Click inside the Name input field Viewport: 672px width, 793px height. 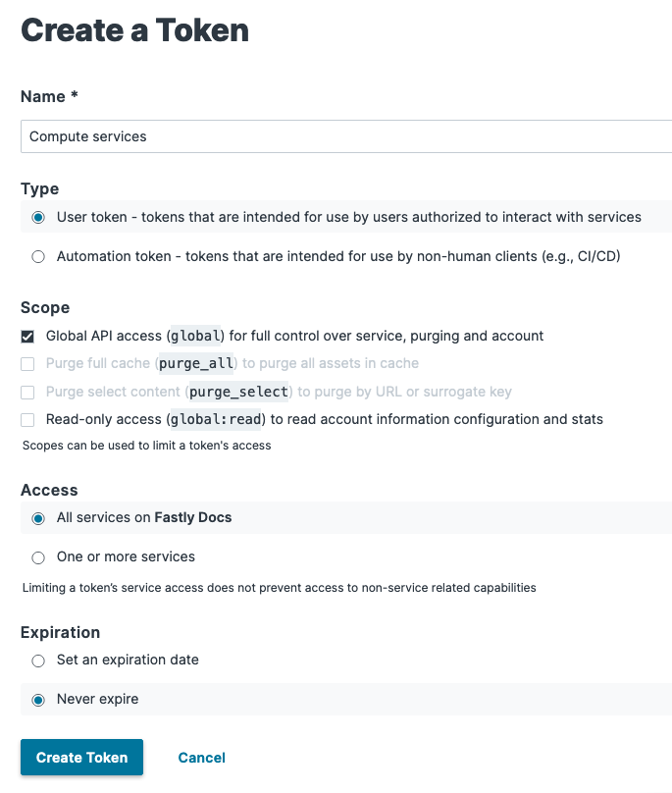click(x=294, y=136)
